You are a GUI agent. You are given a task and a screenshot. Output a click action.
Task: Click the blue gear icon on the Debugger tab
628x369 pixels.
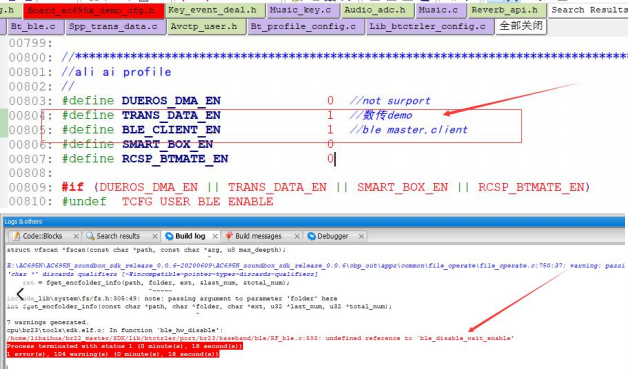[x=312, y=236]
